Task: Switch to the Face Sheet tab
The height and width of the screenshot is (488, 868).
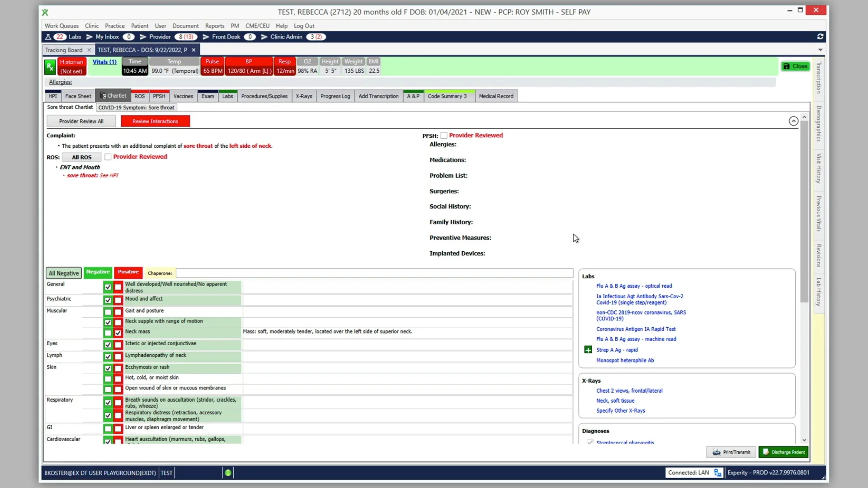Action: 78,96
